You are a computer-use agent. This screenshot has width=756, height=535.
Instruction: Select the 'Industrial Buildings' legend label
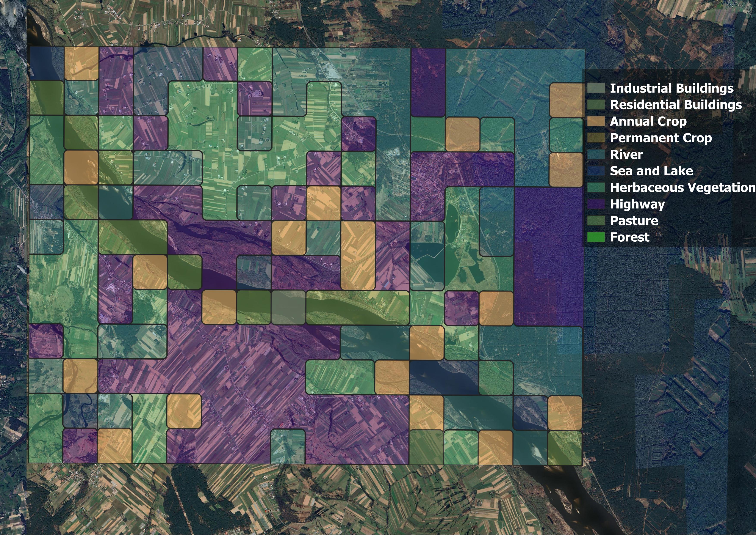pos(672,88)
